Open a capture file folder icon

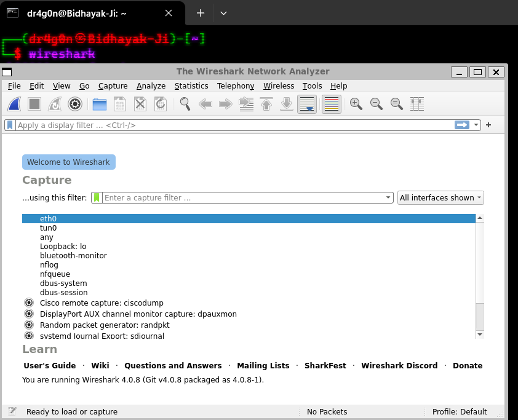[x=100, y=105]
